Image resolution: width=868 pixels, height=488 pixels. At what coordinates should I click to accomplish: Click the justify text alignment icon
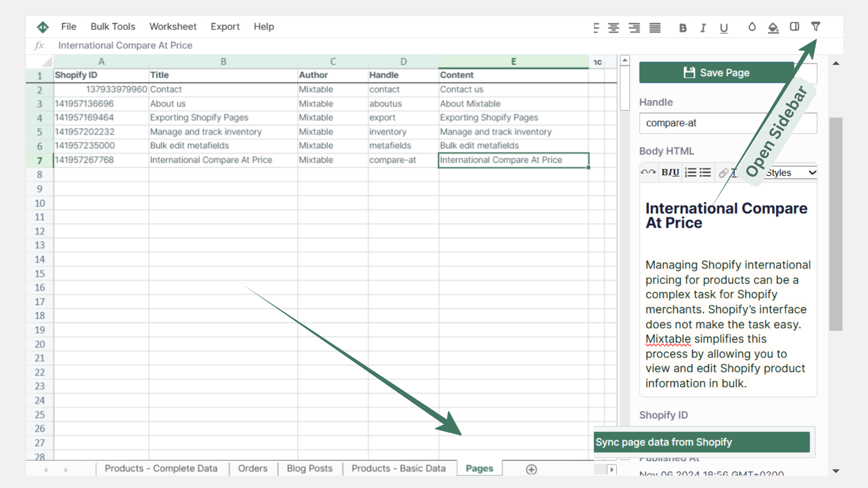coord(654,28)
